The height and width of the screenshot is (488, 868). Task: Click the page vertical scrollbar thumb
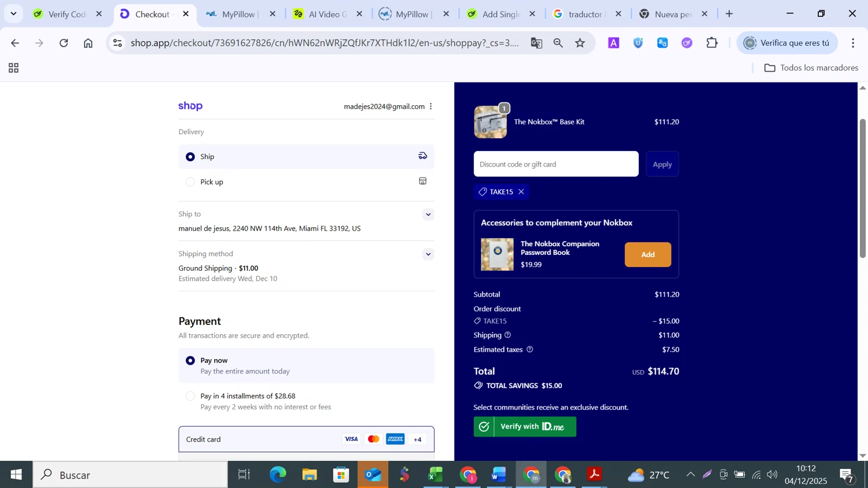point(862,188)
